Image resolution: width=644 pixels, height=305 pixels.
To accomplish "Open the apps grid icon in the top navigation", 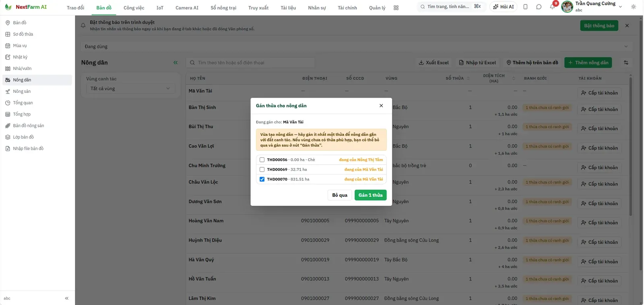I will [396, 8].
